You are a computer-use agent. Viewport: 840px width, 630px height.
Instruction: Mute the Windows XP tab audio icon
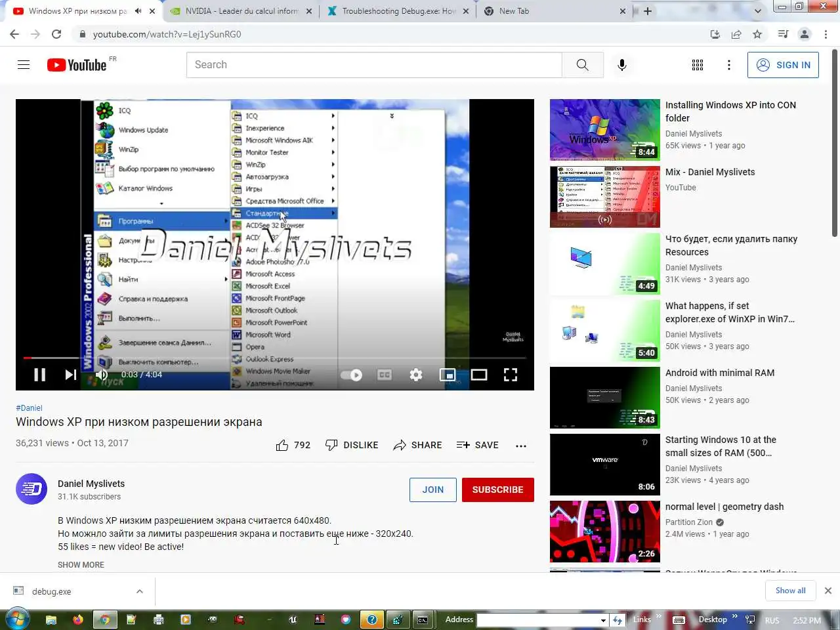pyautogui.click(x=138, y=11)
